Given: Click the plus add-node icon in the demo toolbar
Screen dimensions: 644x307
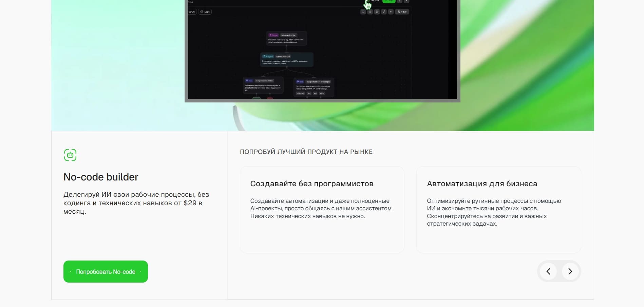Looking at the screenshot, I should click(x=391, y=12).
